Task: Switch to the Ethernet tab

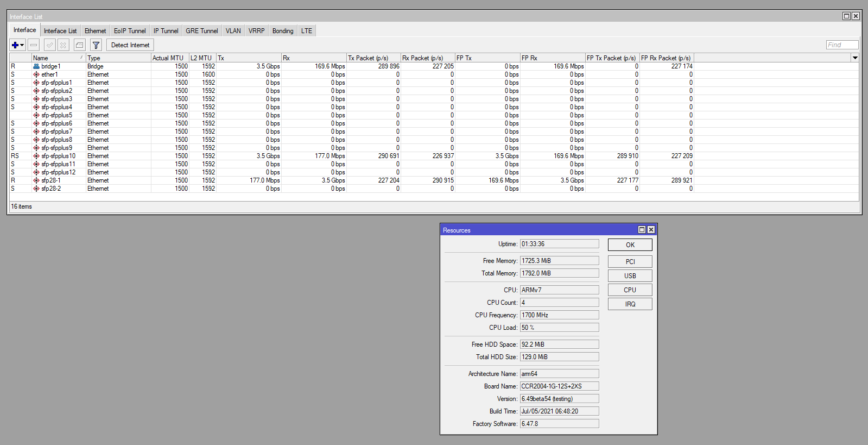Action: tap(96, 31)
